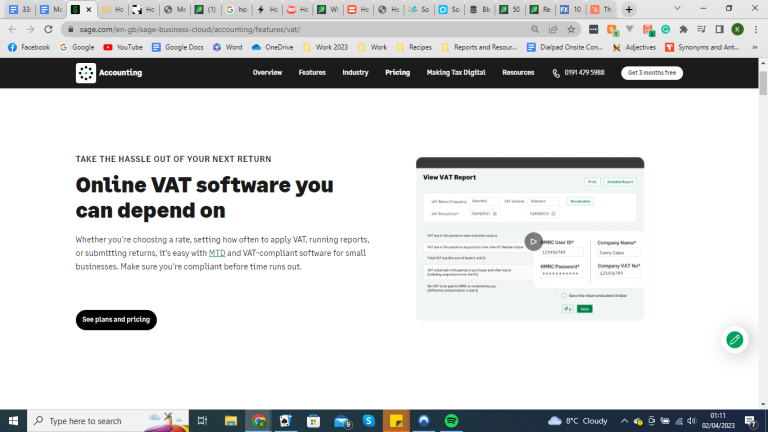This screenshot has width=768, height=432.
Task: Click See plans and pricing button
Action: click(x=116, y=320)
